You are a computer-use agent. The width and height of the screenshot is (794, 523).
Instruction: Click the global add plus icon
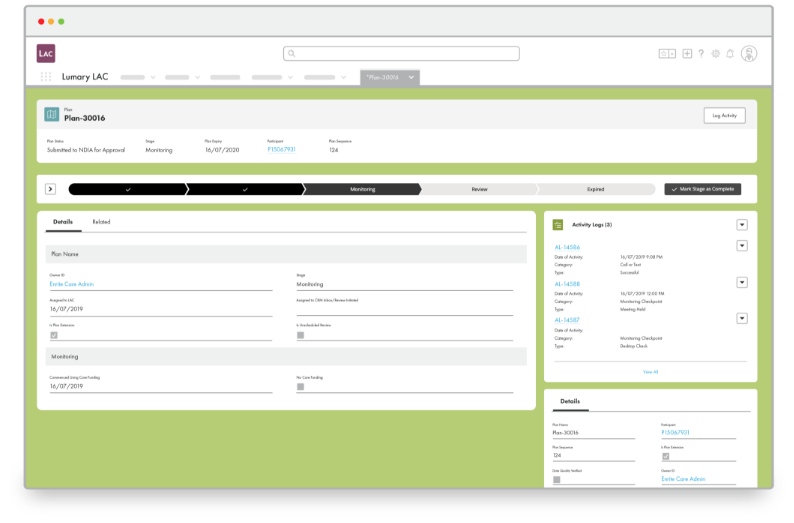(x=687, y=54)
